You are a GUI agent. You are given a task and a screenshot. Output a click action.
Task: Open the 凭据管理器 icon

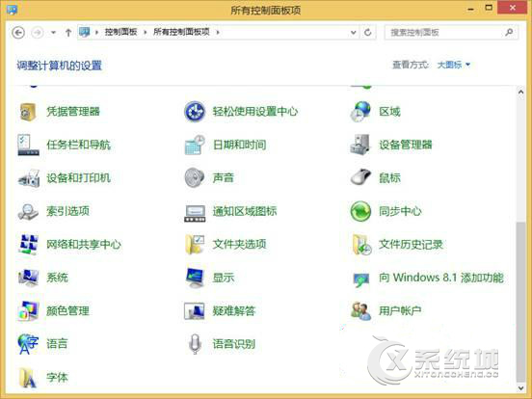tap(28, 112)
